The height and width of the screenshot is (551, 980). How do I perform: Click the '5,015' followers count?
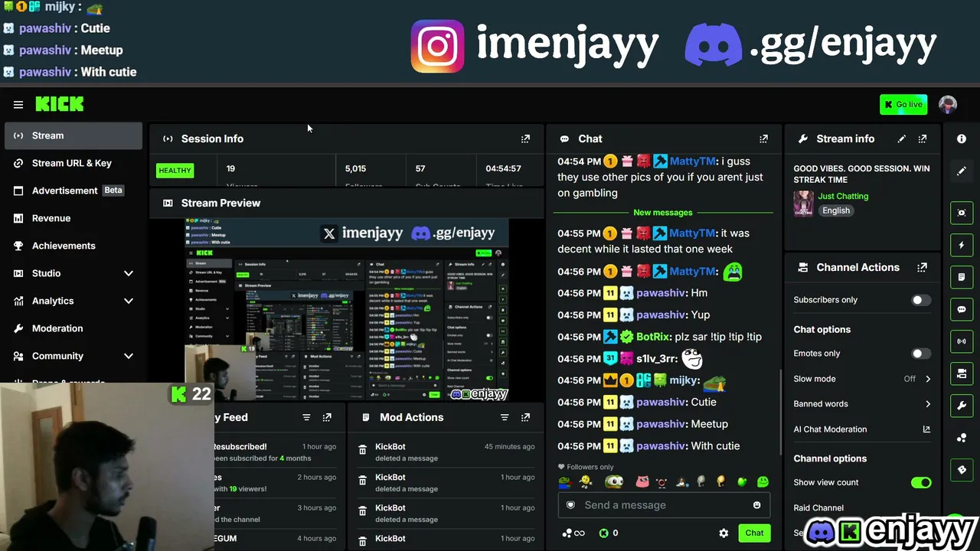[355, 168]
